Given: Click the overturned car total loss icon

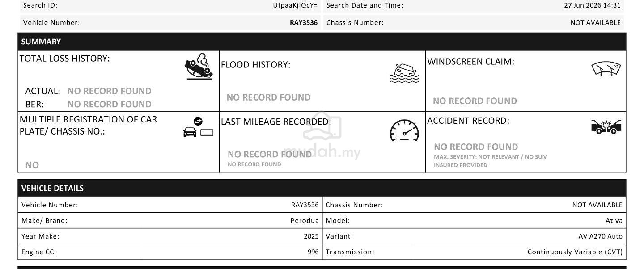Looking at the screenshot, I should pos(199,67).
